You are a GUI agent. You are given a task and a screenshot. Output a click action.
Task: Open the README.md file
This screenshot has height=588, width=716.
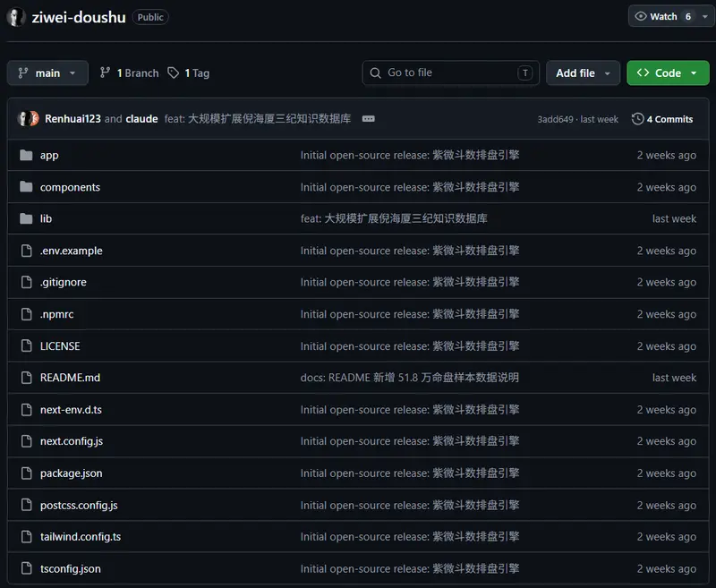[70, 378]
